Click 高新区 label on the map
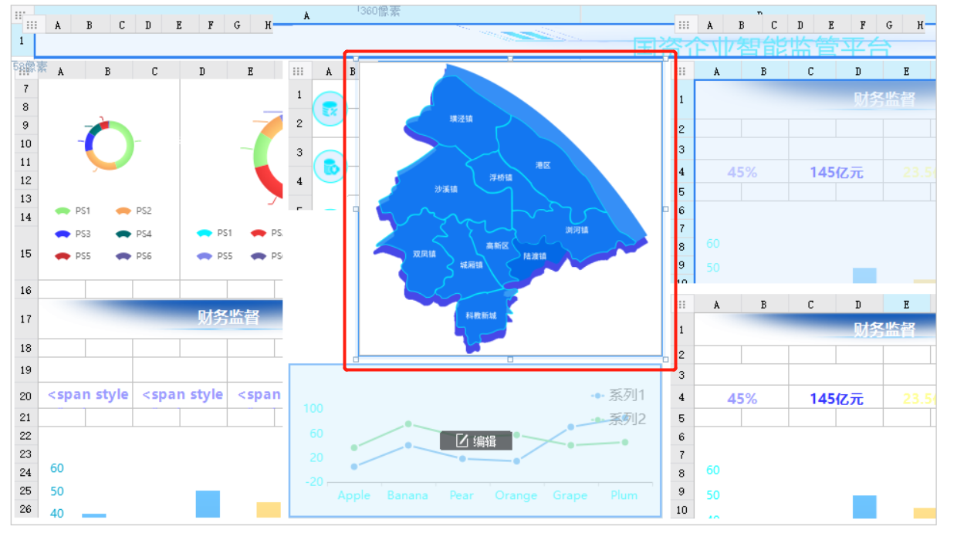Image resolution: width=974 pixels, height=560 pixels. tap(497, 246)
